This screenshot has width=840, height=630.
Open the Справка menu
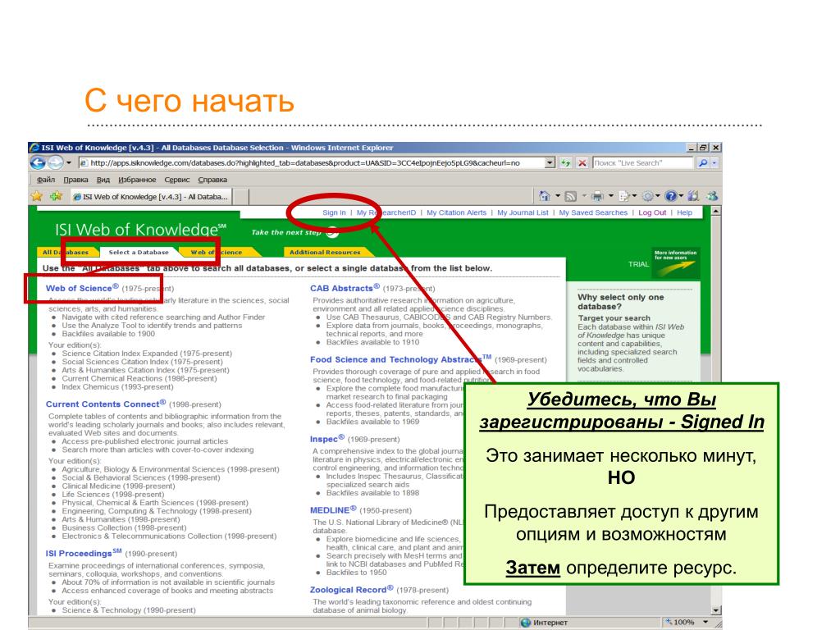[212, 180]
